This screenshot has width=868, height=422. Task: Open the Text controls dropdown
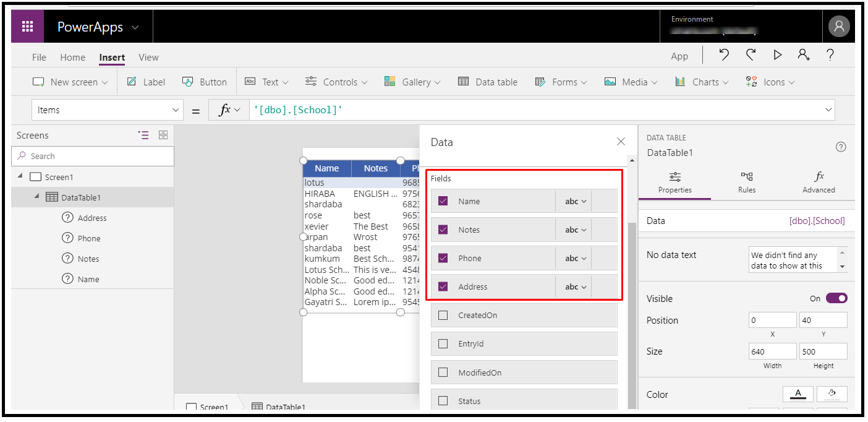266,82
